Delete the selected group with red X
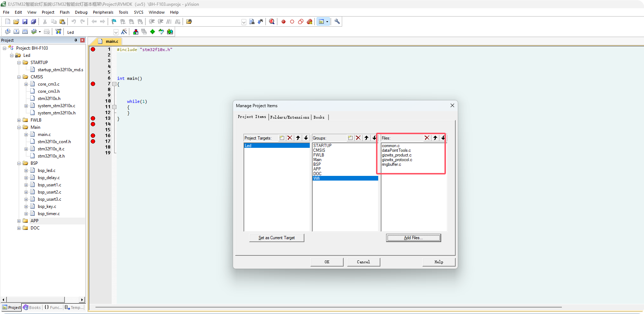The image size is (644, 314). pyautogui.click(x=358, y=138)
